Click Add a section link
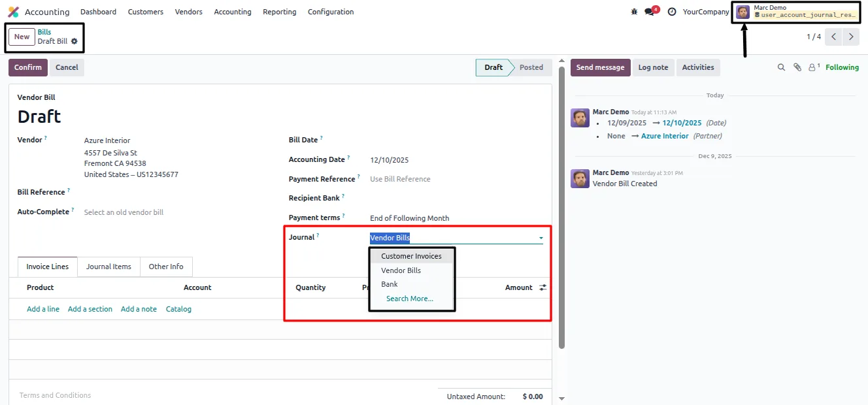This screenshot has width=868, height=405. pos(90,309)
